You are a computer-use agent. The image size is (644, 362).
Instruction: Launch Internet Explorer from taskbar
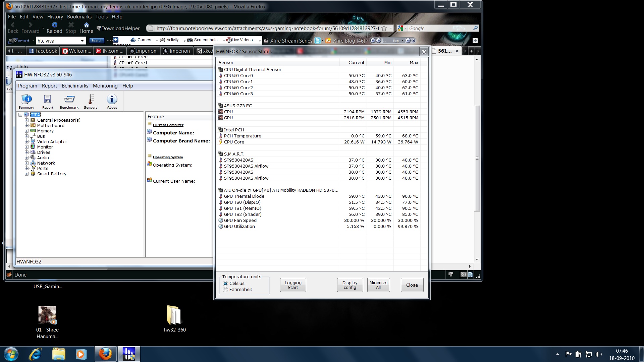35,354
